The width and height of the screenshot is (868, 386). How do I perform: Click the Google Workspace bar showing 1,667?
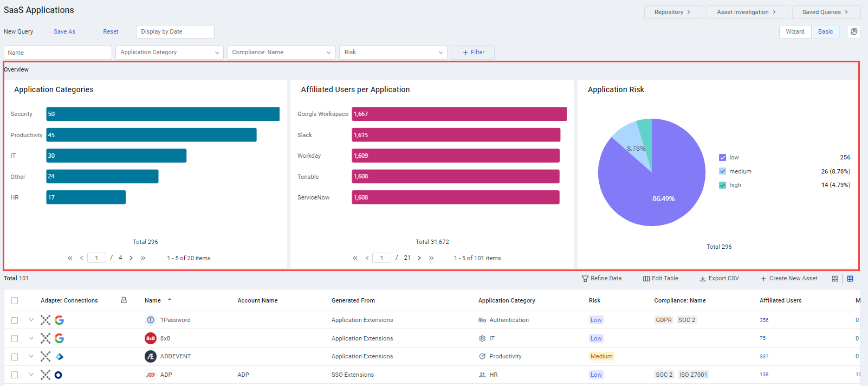pos(459,114)
